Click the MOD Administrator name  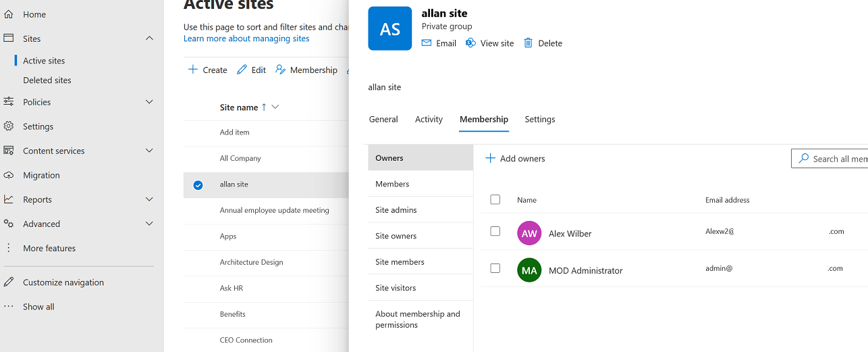(x=586, y=270)
